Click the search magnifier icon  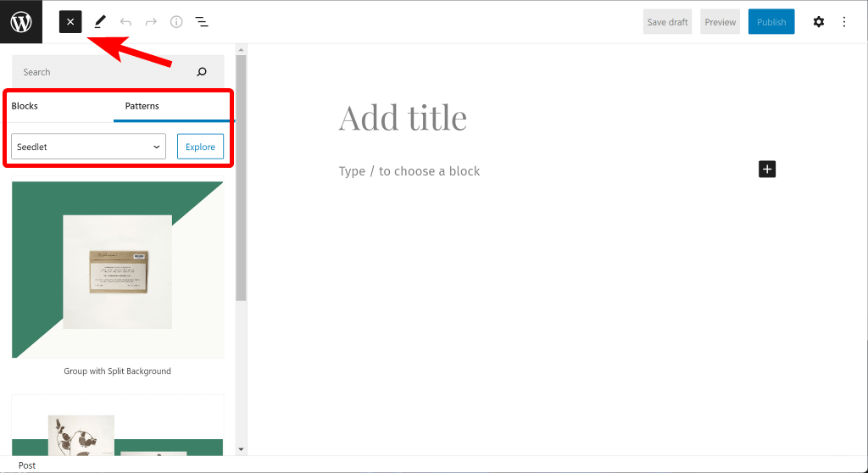point(202,72)
